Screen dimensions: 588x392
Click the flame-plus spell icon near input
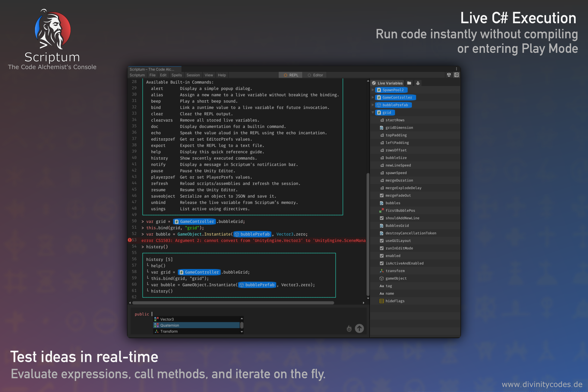click(349, 329)
